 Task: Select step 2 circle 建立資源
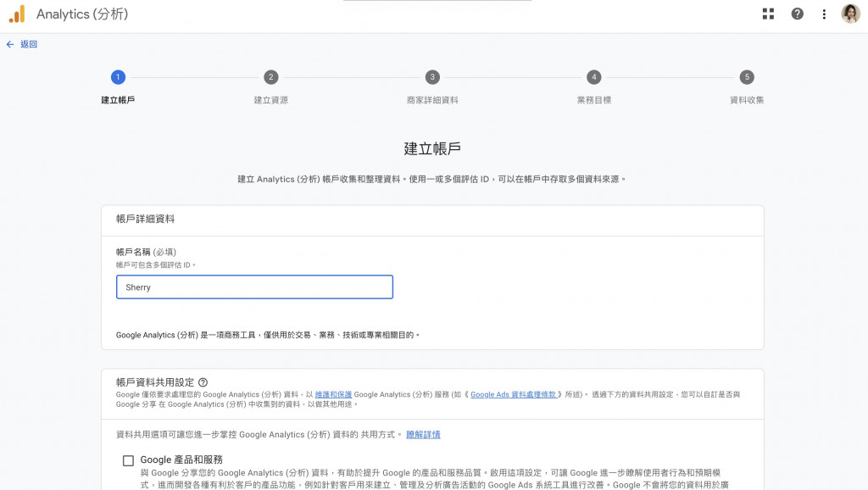click(270, 77)
